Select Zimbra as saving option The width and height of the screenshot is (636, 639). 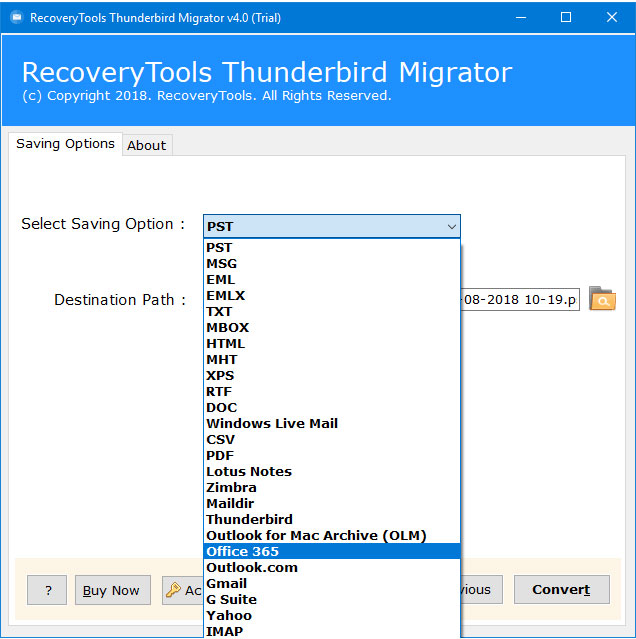point(332,487)
